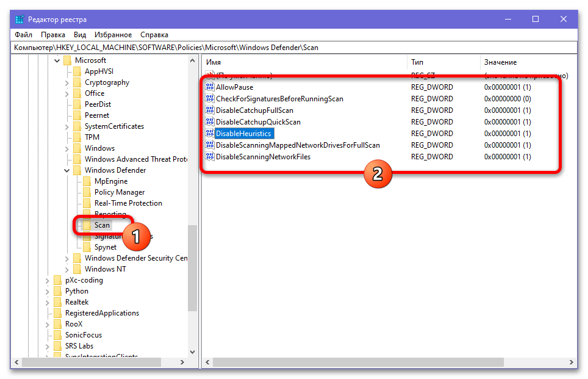Click the tree pane down scroll arrow
The image size is (588, 379).
(x=192, y=352)
